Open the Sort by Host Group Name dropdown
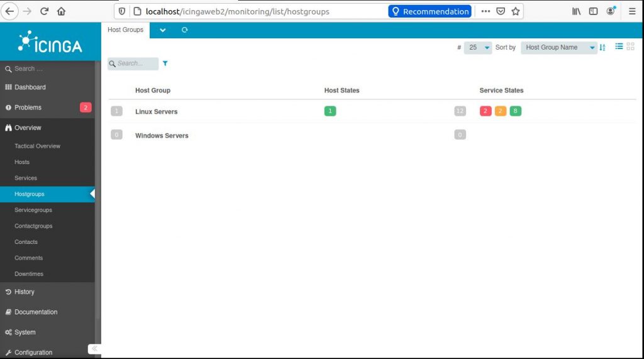Screen dimensions: 644x359 (x=559, y=47)
